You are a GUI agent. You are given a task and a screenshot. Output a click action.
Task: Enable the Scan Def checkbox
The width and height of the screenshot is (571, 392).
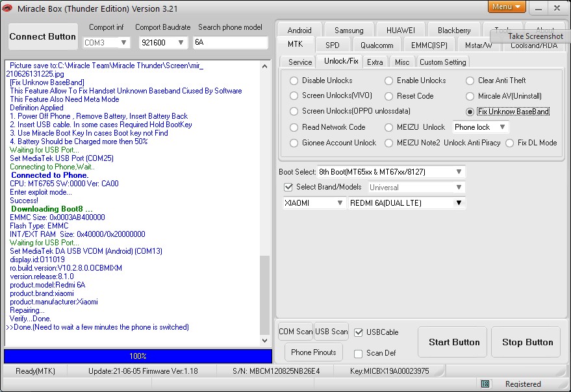click(x=359, y=354)
